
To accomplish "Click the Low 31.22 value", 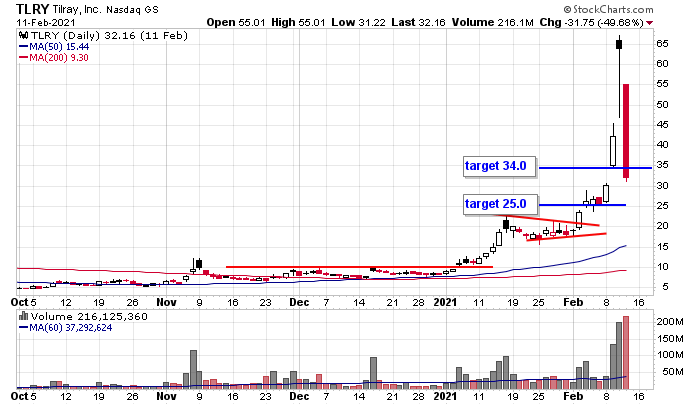I will tap(358, 22).
